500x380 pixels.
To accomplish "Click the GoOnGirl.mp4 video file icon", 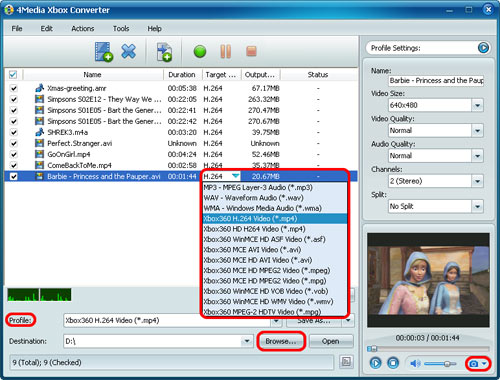I will tap(39, 154).
